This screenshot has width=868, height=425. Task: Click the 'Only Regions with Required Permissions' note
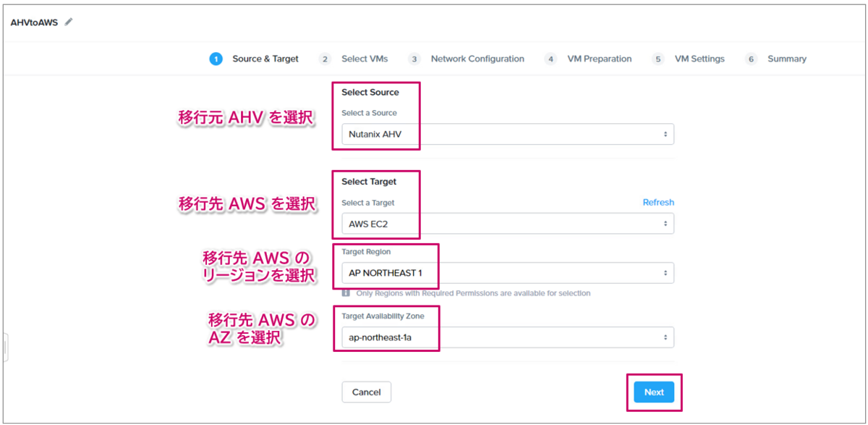(x=473, y=293)
